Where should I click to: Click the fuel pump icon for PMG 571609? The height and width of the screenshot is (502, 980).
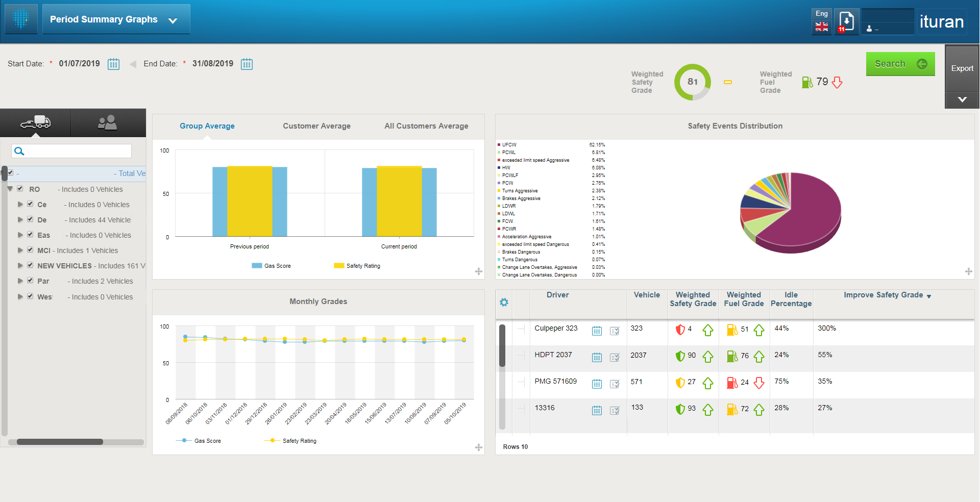tap(732, 383)
